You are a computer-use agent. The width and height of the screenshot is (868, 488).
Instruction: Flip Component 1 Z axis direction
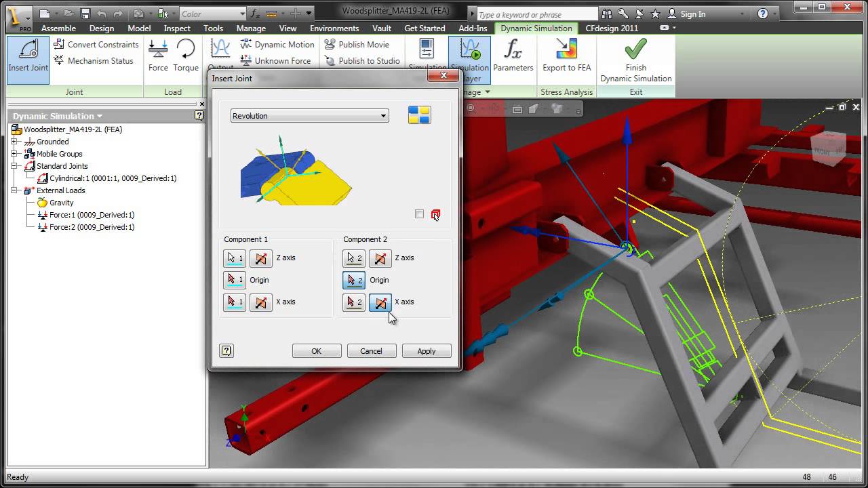tap(261, 258)
